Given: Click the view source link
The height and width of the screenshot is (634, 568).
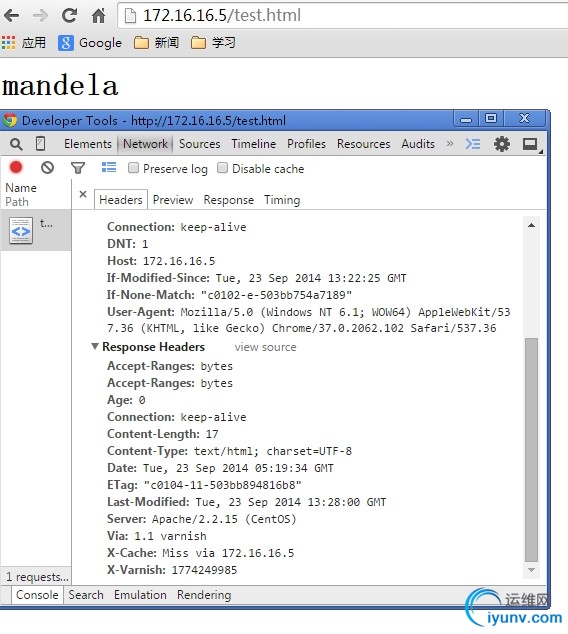Looking at the screenshot, I should [266, 347].
